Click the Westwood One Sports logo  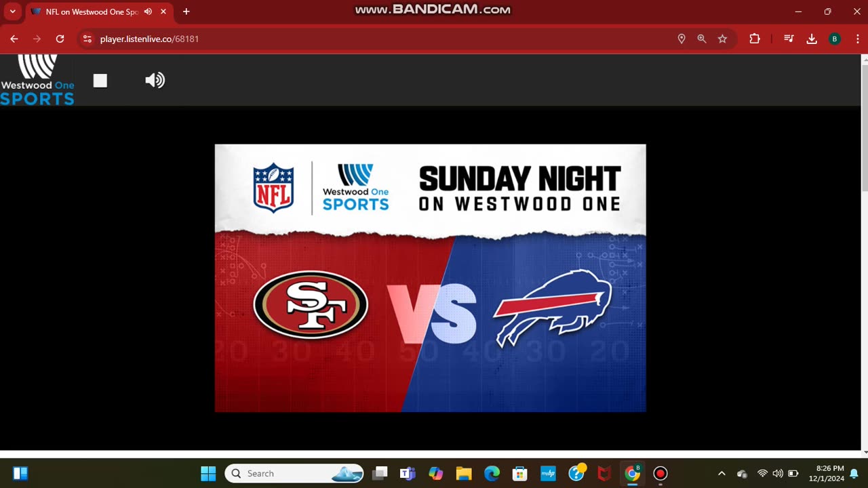click(37, 80)
